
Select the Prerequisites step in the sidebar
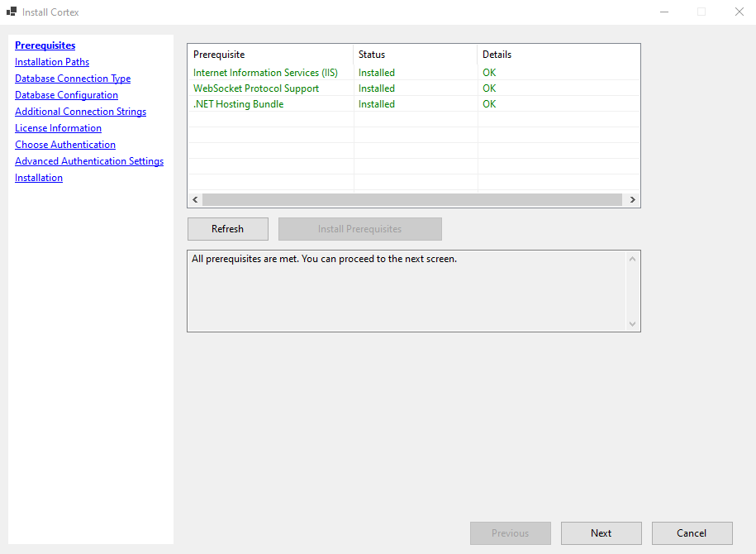[45, 45]
